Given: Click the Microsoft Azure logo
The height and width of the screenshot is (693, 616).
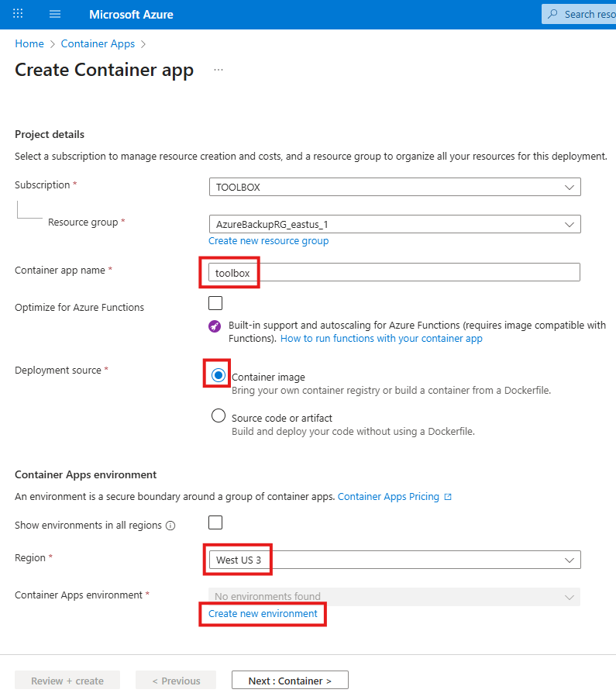Looking at the screenshot, I should [x=130, y=14].
